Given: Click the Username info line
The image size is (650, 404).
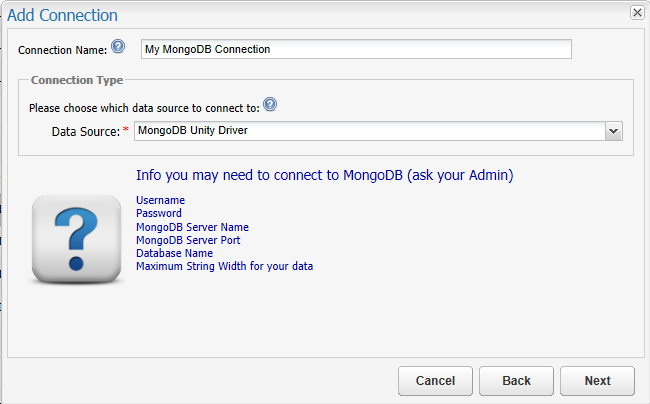Looking at the screenshot, I should point(160,200).
